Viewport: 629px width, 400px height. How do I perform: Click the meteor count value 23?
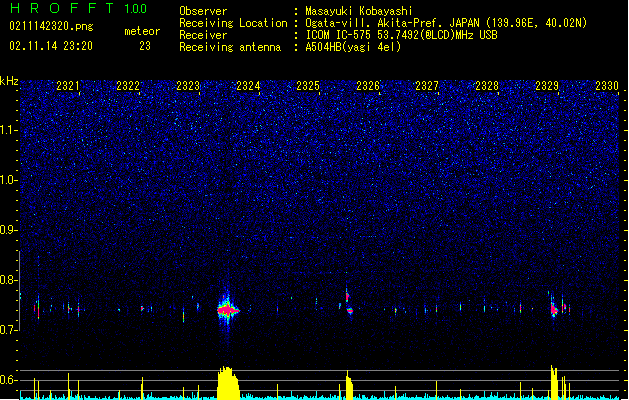[x=145, y=46]
